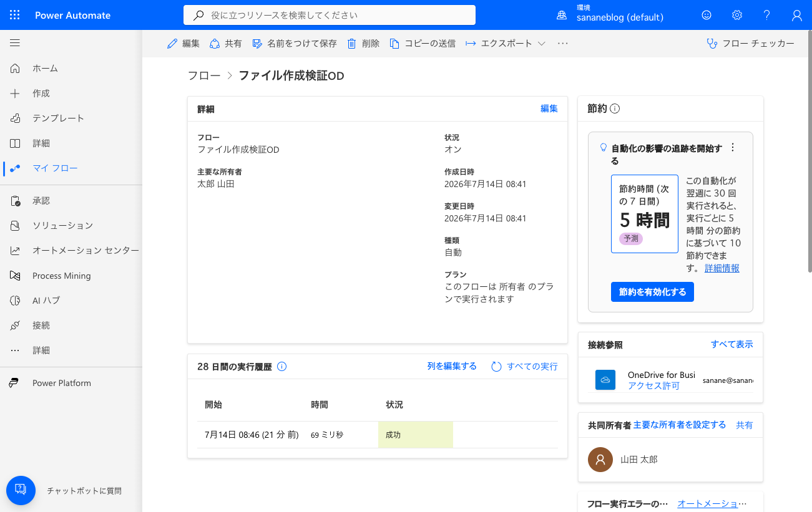
Task: Click 共有 link in 共同所有者 card
Action: pos(745,425)
